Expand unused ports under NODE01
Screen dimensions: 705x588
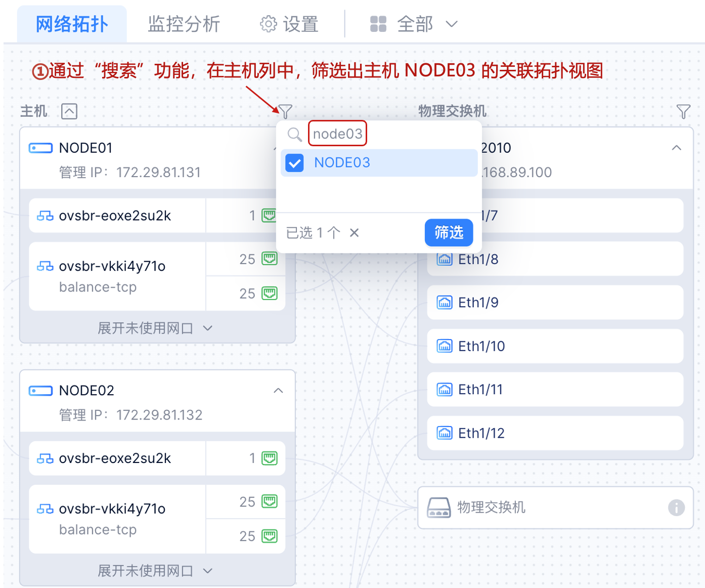(155, 328)
